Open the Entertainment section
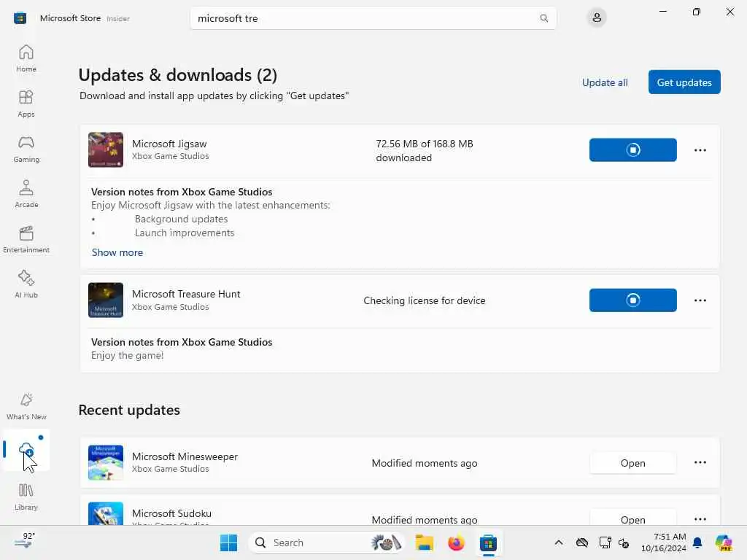This screenshot has height=560, width=747. point(26,239)
